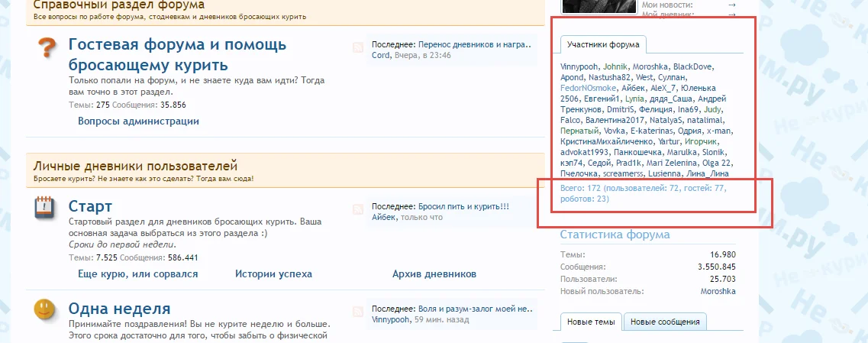Go to Еще курю, или сорвался subforum
868x343 pixels.
[x=138, y=273]
